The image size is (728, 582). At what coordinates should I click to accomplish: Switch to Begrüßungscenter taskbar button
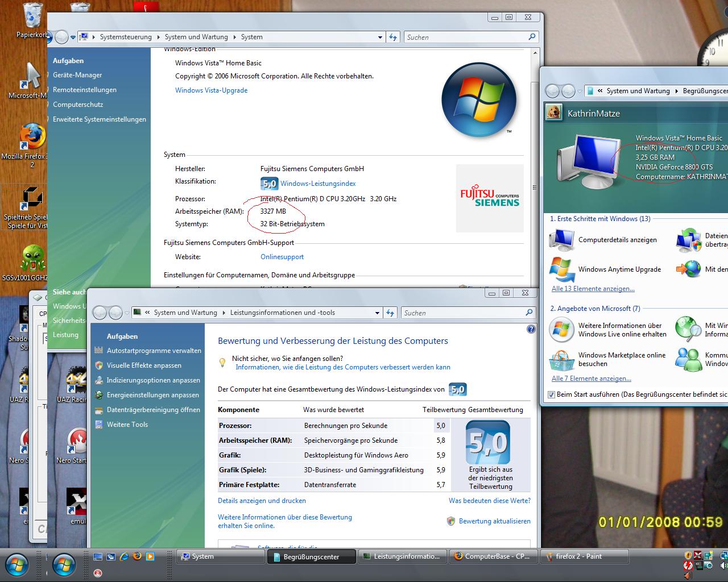click(x=311, y=557)
